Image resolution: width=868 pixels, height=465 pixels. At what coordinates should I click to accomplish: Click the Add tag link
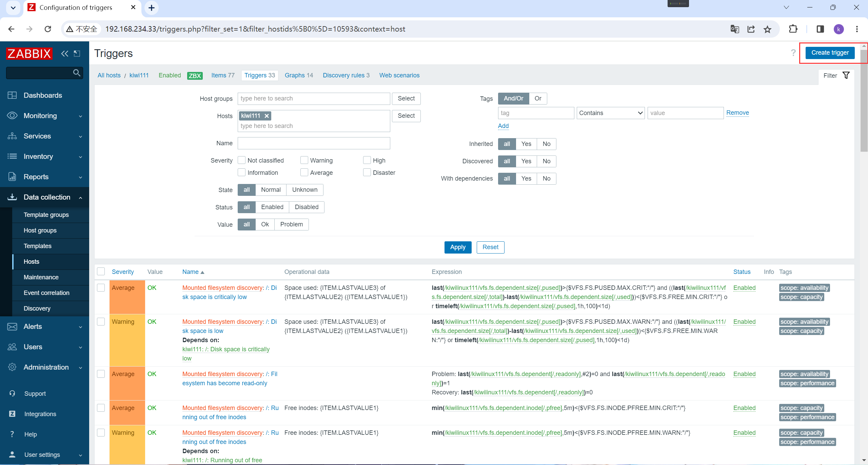click(x=503, y=126)
